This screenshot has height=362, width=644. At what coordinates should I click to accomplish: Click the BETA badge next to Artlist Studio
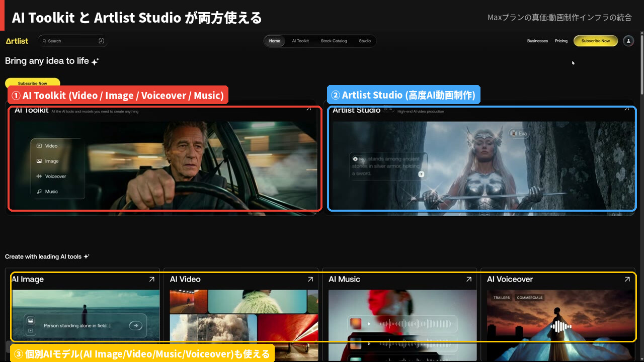tap(388, 109)
